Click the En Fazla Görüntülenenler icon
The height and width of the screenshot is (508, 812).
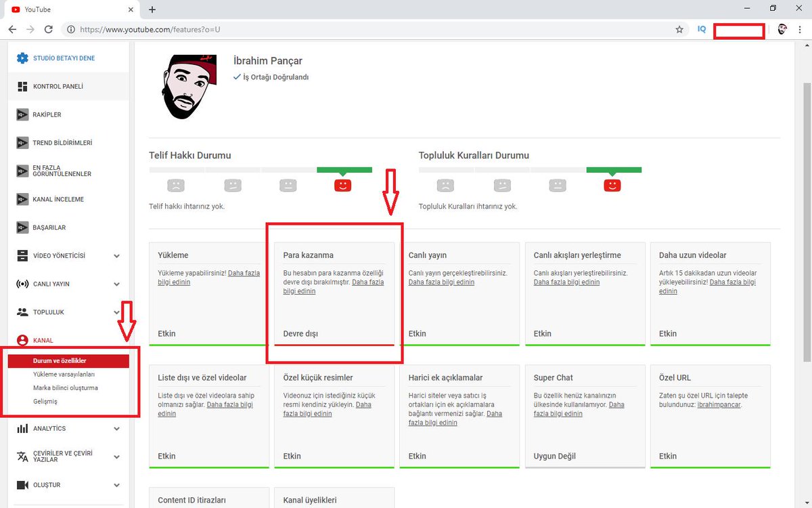pos(22,171)
